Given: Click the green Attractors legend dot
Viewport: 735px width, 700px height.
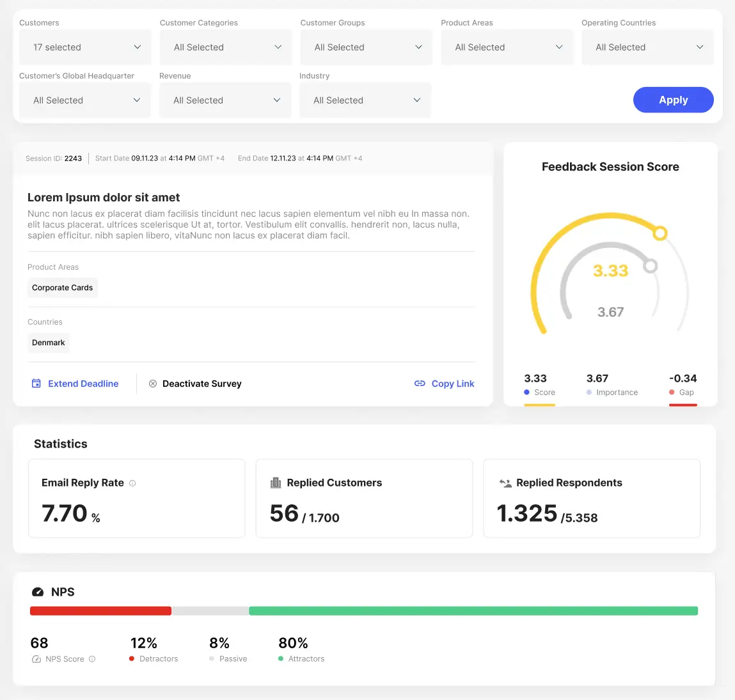Looking at the screenshot, I should tap(281, 659).
